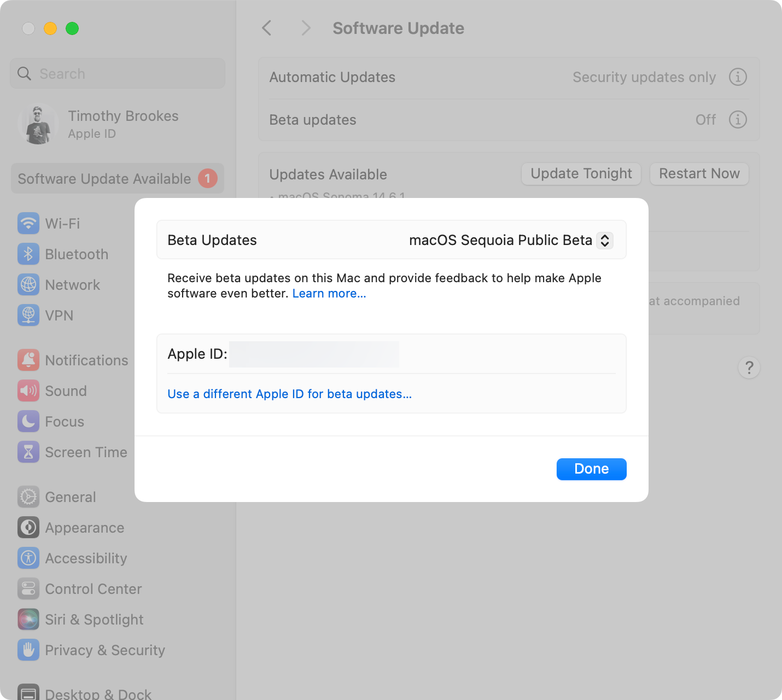Click the Notifications bell icon

point(28,360)
